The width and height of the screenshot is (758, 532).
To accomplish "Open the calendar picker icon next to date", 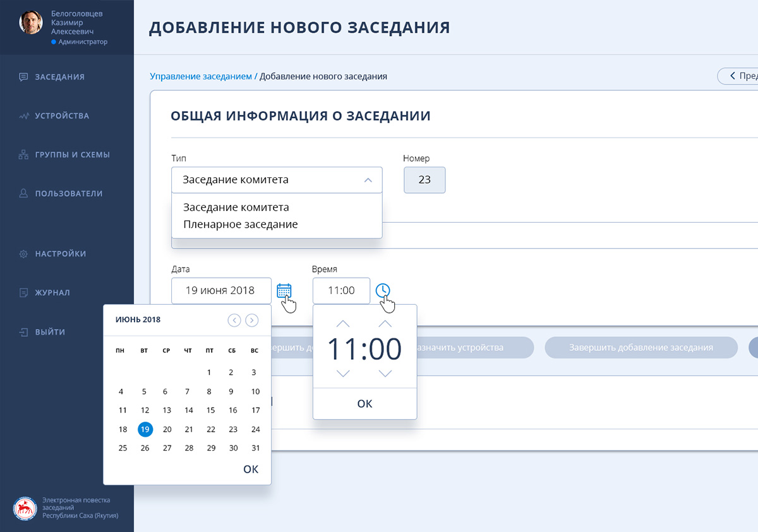I will (x=284, y=290).
